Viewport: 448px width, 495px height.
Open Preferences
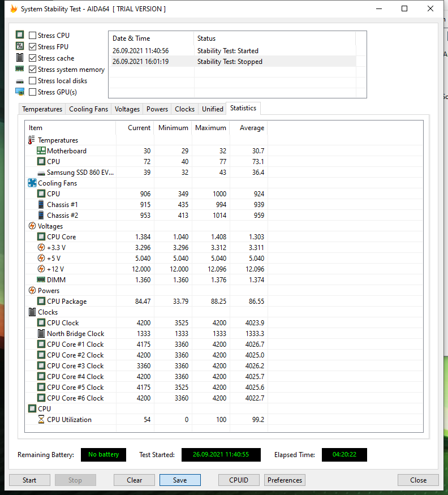point(285,480)
